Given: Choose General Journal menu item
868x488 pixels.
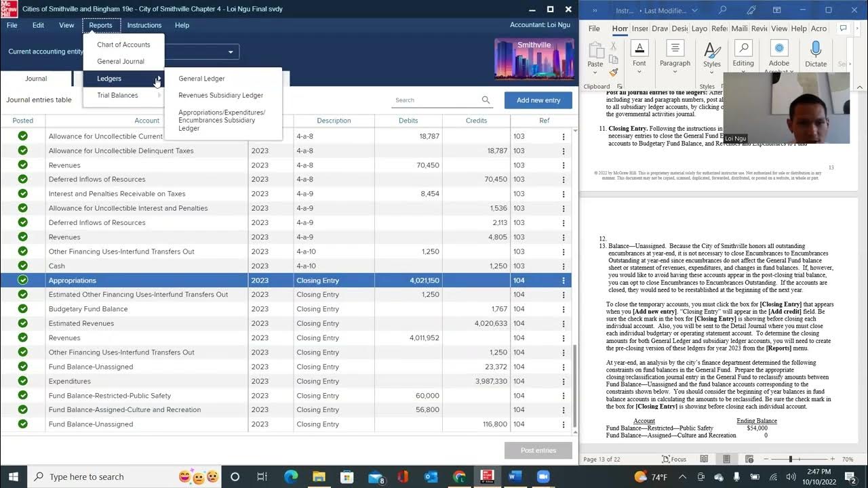Looking at the screenshot, I should 121,62.
